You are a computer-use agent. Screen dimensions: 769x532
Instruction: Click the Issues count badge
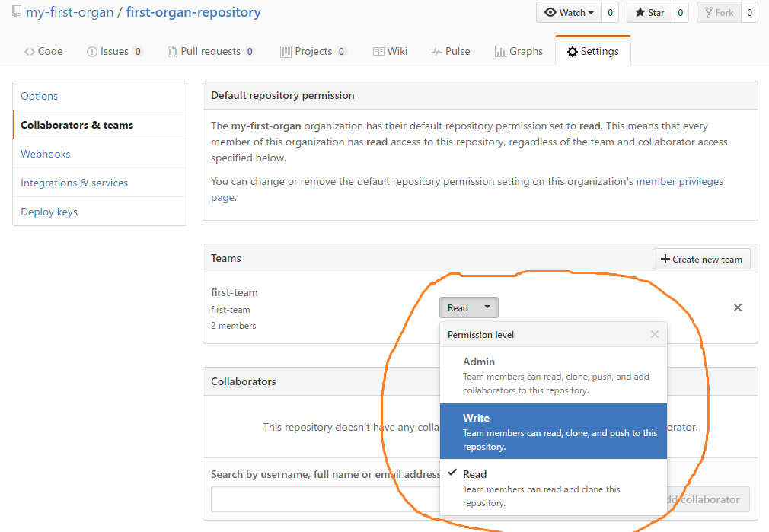(138, 52)
